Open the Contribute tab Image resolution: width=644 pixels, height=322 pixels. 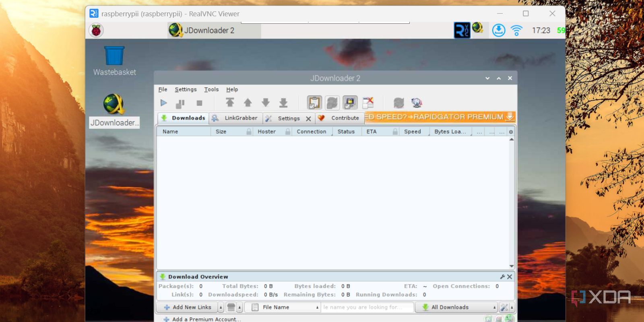pos(340,118)
